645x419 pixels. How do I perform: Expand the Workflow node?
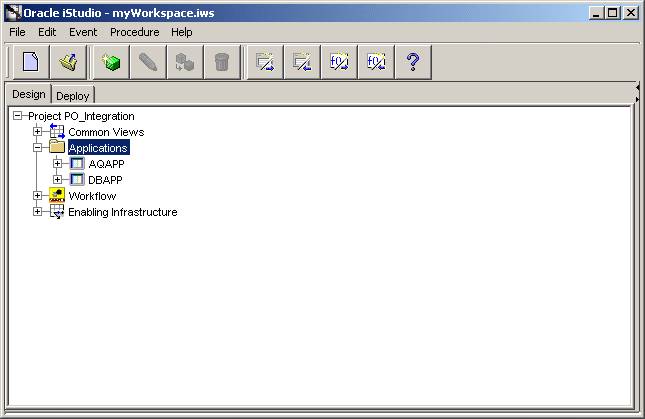[x=37, y=196]
